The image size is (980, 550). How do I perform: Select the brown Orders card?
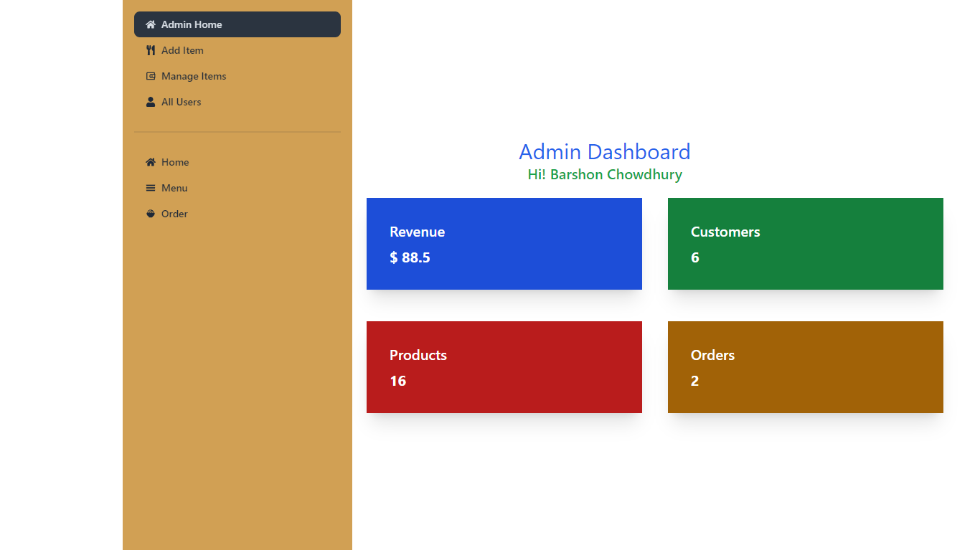pyautogui.click(x=805, y=367)
